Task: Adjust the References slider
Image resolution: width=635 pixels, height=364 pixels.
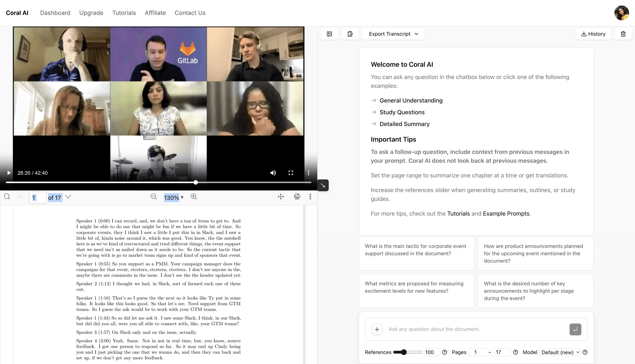Action: [404, 352]
